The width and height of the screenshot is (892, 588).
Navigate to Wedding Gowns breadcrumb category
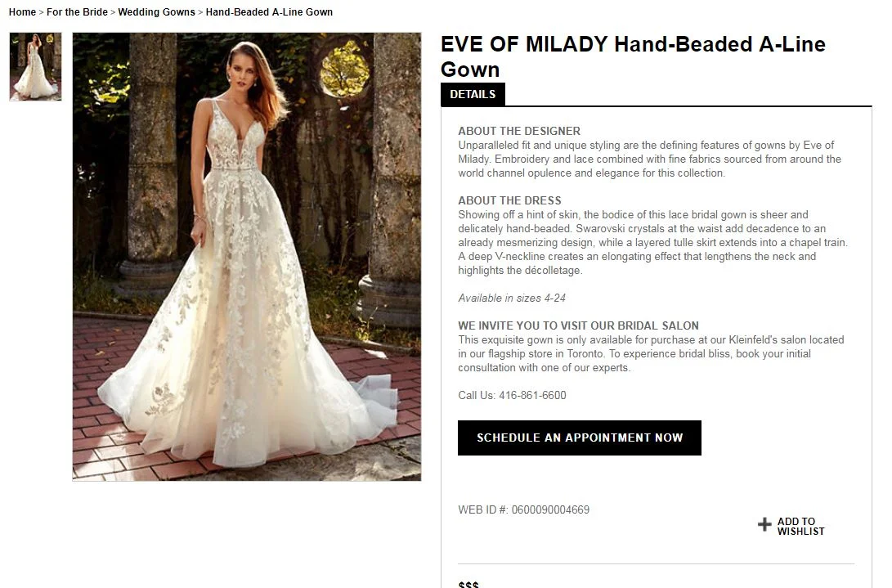[x=156, y=12]
